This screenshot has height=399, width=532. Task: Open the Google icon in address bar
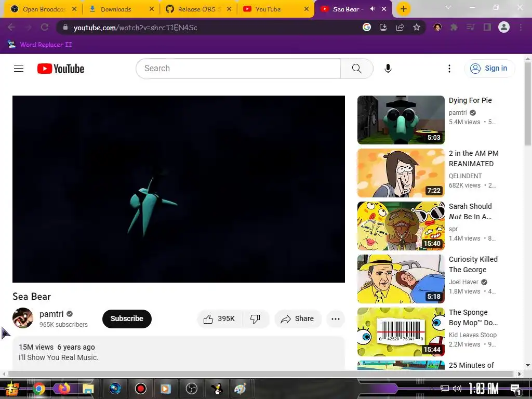pyautogui.click(x=367, y=27)
